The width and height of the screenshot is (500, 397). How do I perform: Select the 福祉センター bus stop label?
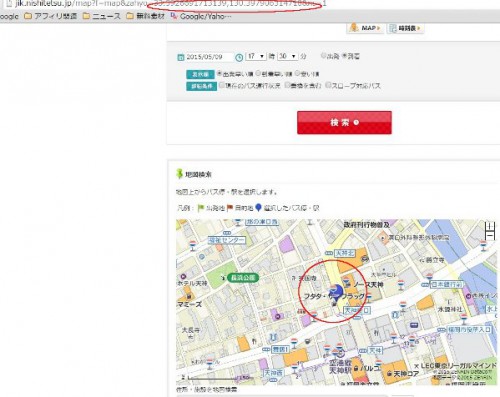point(227,240)
